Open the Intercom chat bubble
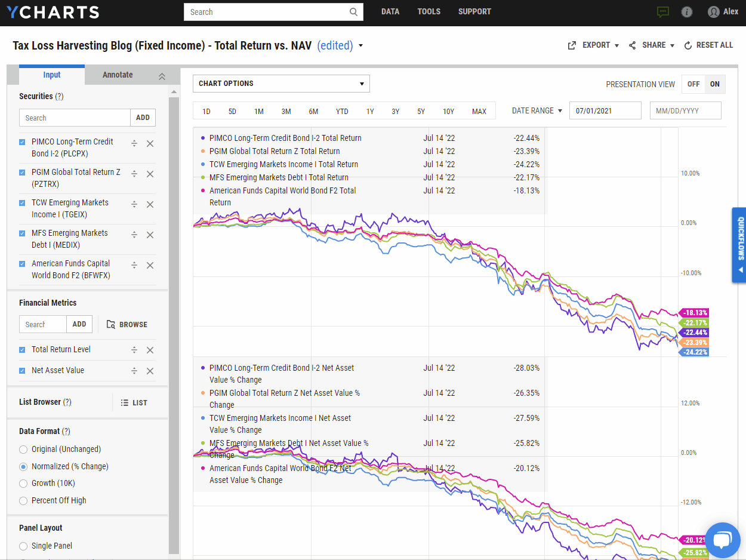The image size is (746, 560). tap(722, 540)
